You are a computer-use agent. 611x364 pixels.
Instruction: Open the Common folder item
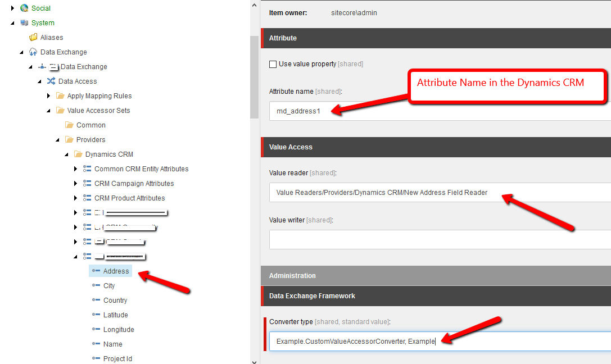click(91, 125)
